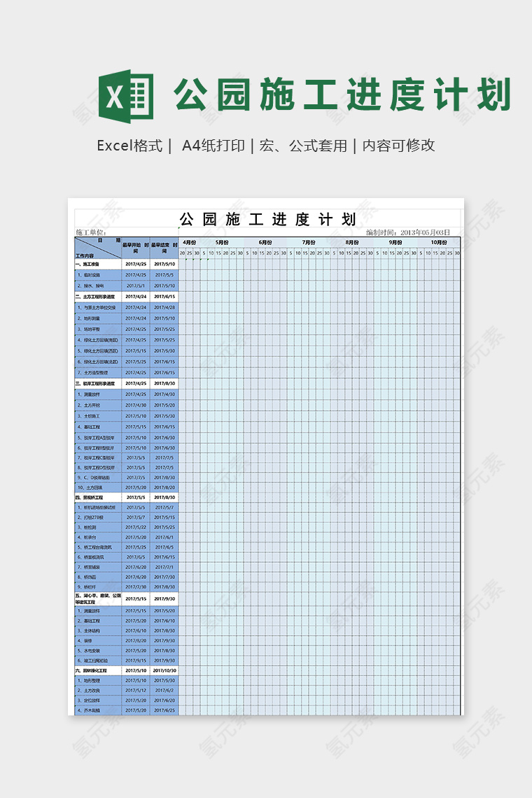Click the end date cell 2017/6/2
The width and height of the screenshot is (532, 798).
[164, 691]
